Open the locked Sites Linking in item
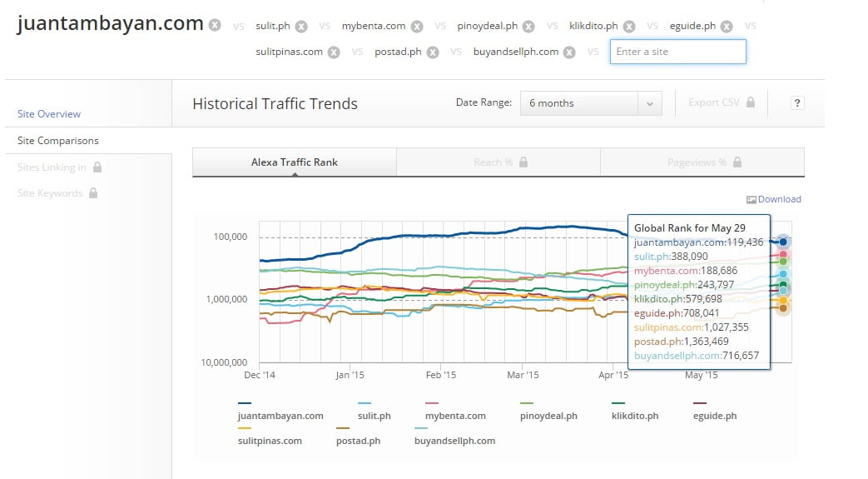Viewport: 868px width, 479px height. click(59, 167)
